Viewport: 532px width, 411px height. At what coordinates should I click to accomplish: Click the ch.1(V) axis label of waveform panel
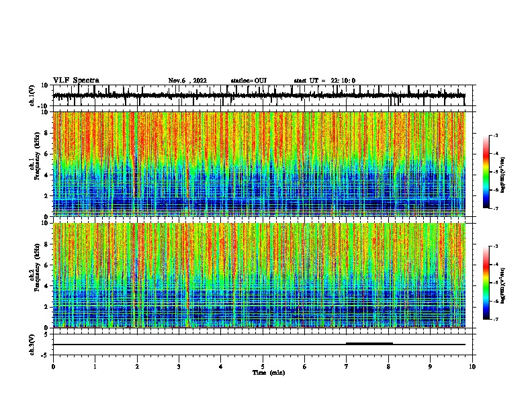[32, 95]
